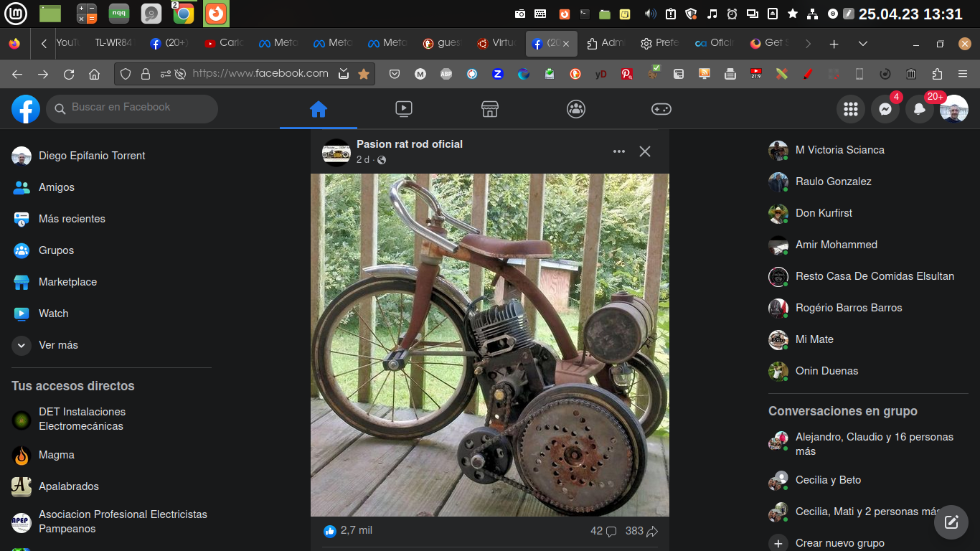Open the Facebook apps grid menu
The image size is (980, 551).
(851, 109)
